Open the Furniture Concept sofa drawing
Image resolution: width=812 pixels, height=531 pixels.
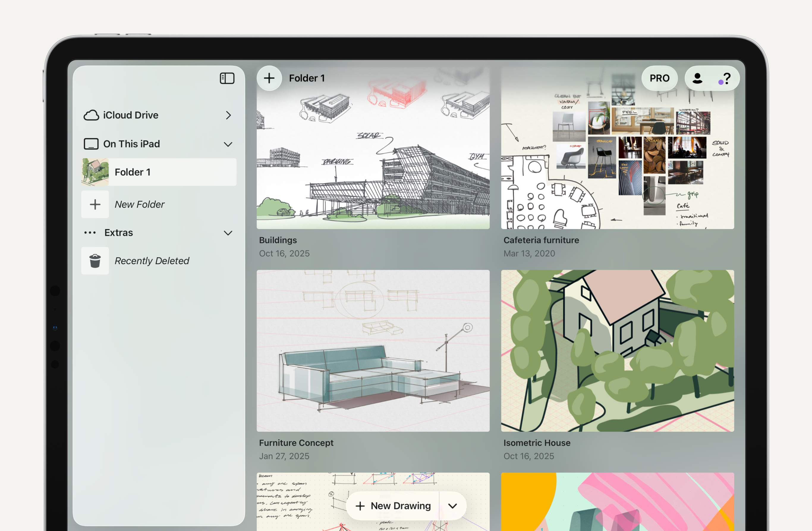pyautogui.click(x=373, y=351)
